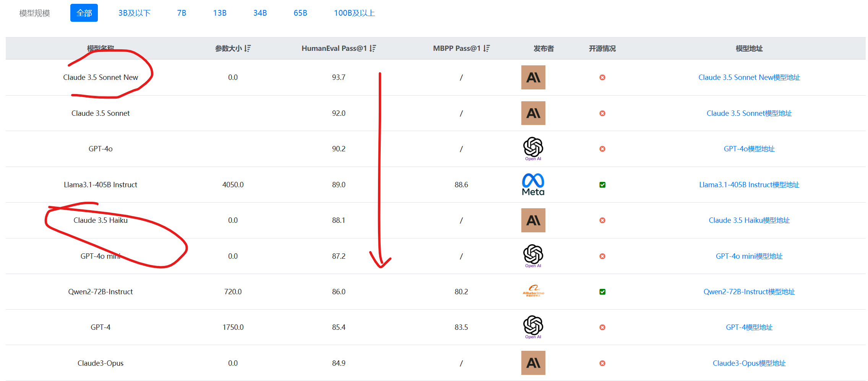This screenshot has width=868, height=381.
Task: Open GPT-4模型地址 link
Action: click(x=749, y=327)
